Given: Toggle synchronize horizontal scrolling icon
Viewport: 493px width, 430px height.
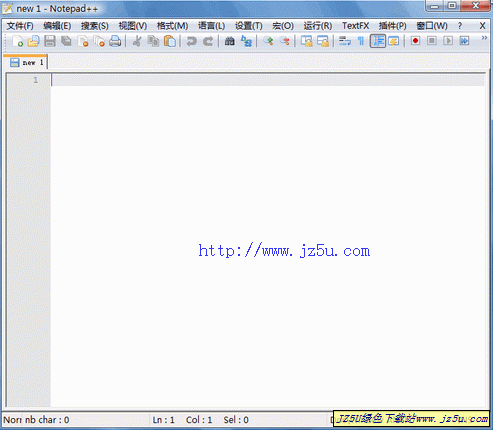Looking at the screenshot, I should pyautogui.click(x=323, y=41).
